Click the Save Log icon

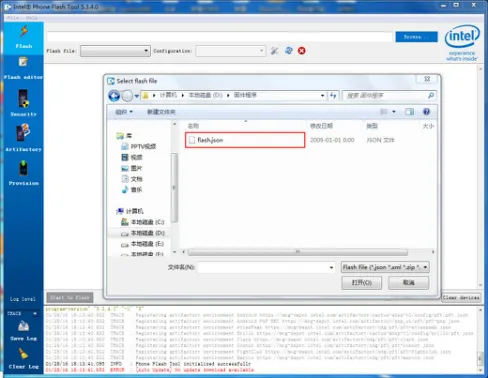(x=23, y=326)
